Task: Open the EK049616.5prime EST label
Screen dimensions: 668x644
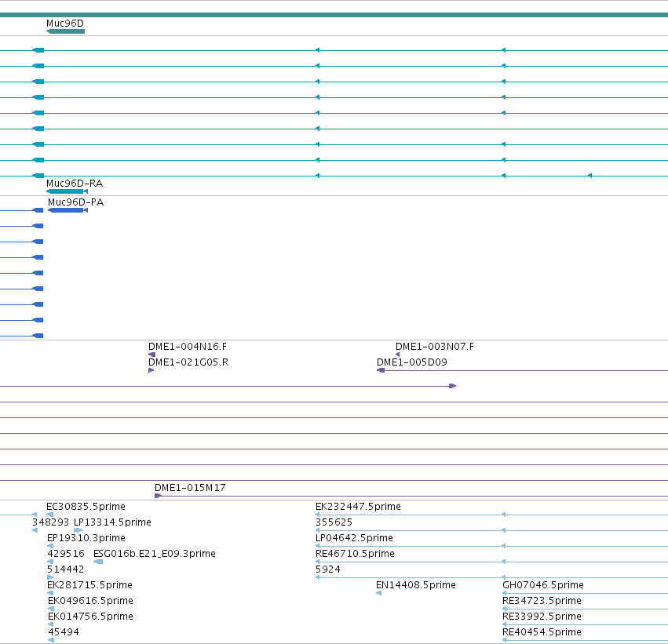Action: [90, 601]
